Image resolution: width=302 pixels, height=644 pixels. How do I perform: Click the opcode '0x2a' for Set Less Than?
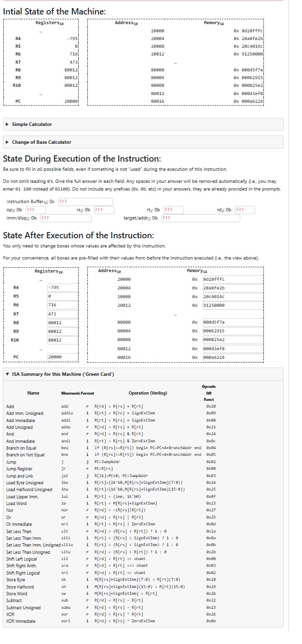(210, 531)
